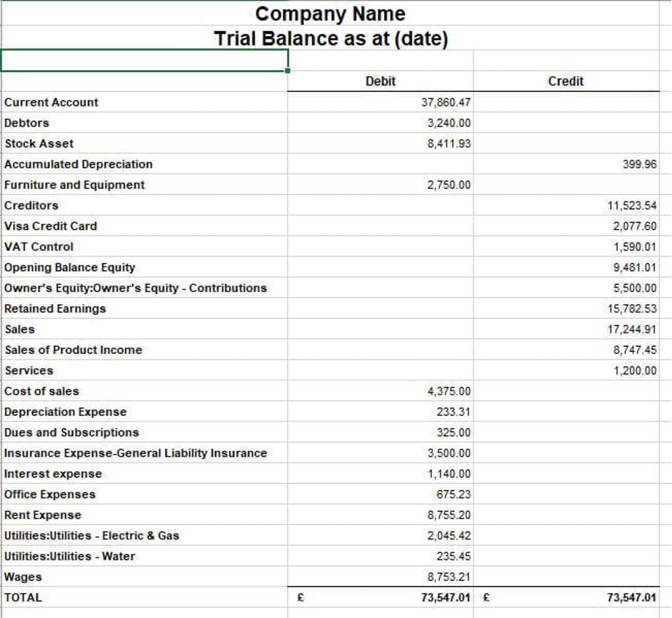
Task: Select the Debit column header
Action: tap(380, 81)
